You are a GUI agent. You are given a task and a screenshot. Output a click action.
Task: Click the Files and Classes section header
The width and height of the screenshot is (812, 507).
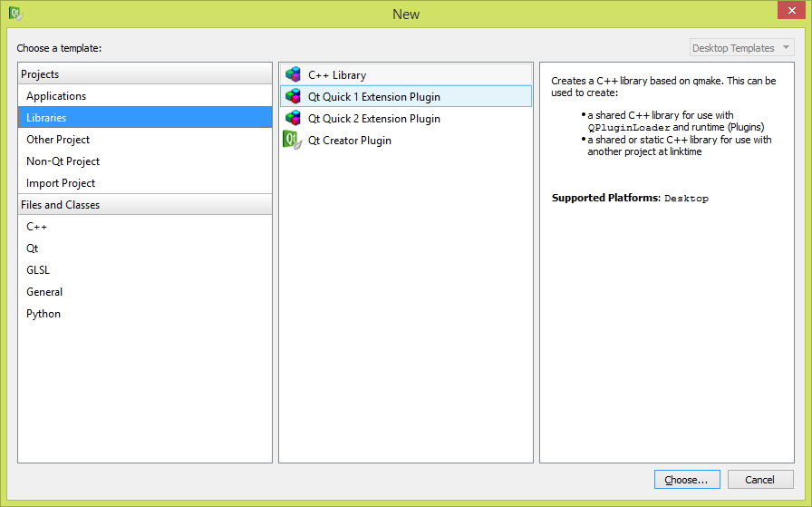(x=145, y=205)
